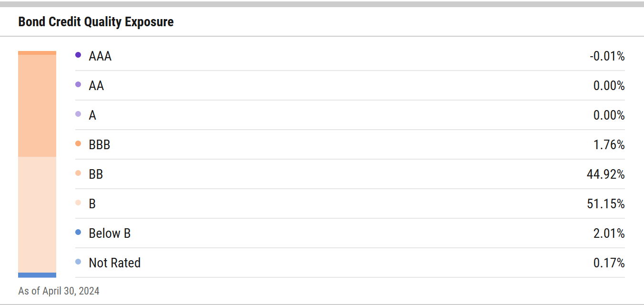Click the peach BB legend dot

78,173
